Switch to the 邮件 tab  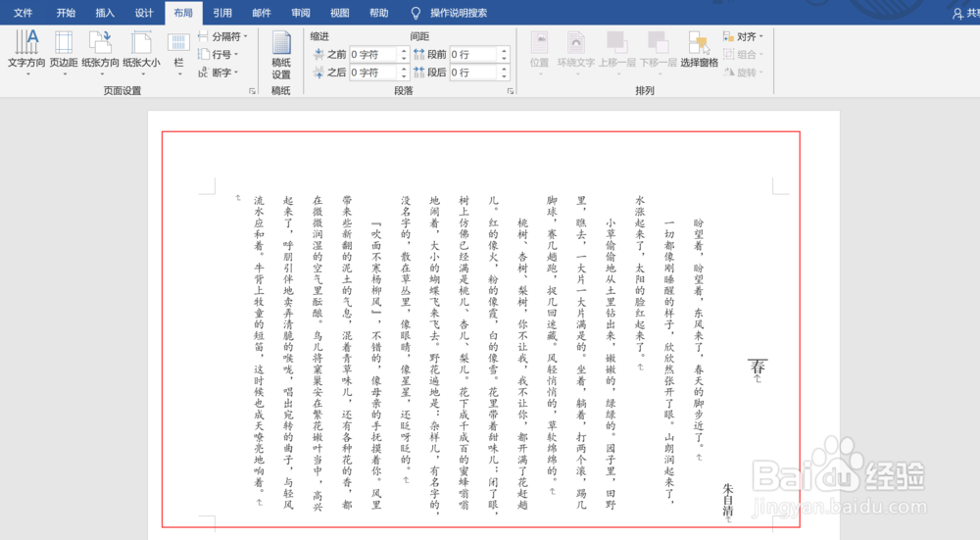(x=262, y=13)
